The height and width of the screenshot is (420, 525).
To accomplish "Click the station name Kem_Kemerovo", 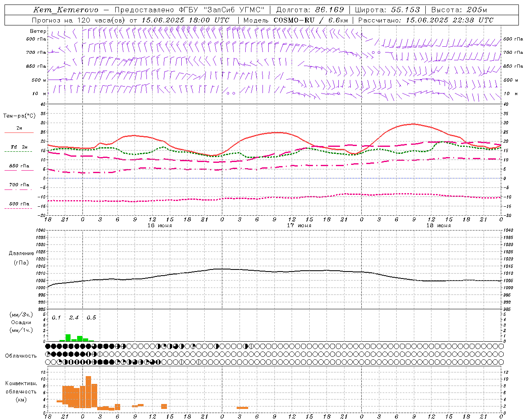I will (66, 10).
